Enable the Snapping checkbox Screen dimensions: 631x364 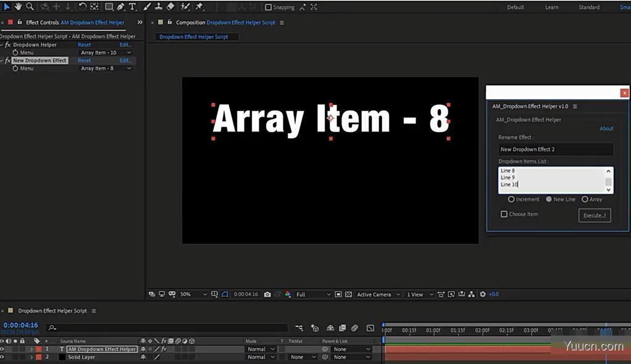(x=268, y=7)
